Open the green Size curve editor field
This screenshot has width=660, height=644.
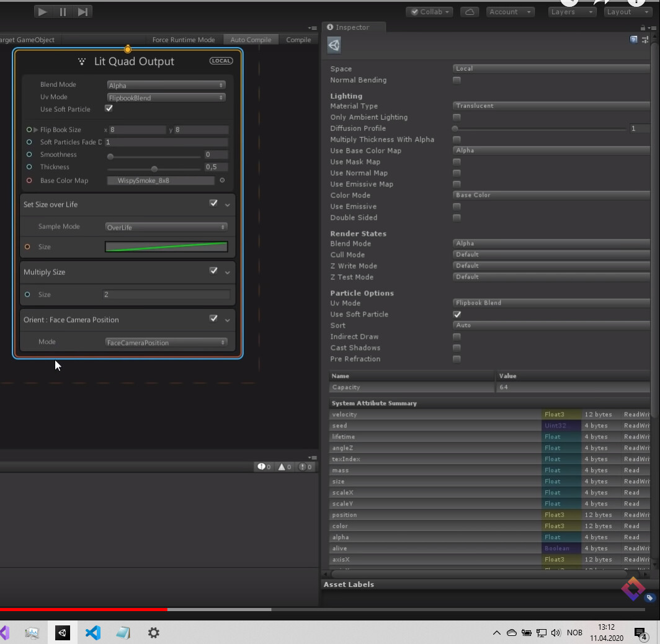[x=166, y=246]
